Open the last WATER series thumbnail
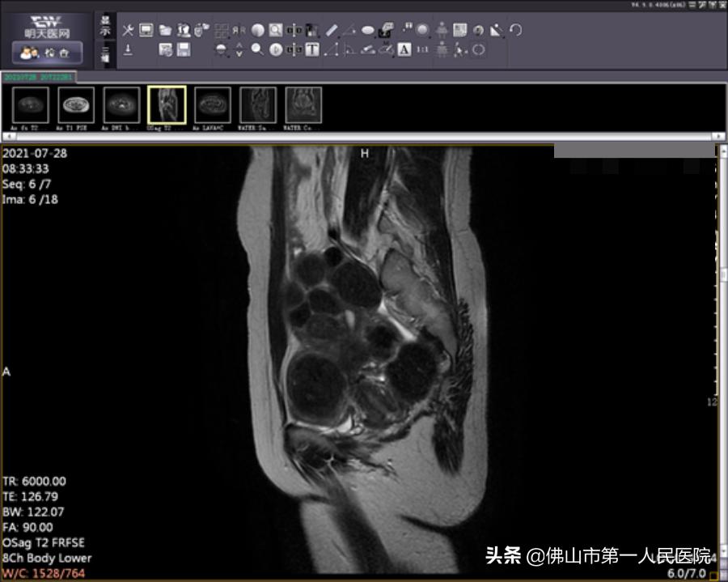Image resolution: width=728 pixels, height=582 pixels. [303, 105]
